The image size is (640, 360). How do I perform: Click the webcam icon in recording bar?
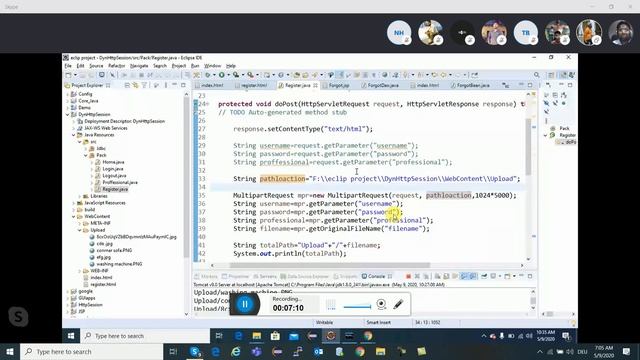pos(381,304)
